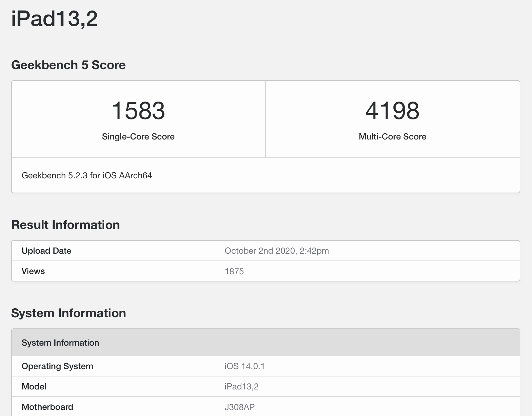Select the Geekbench 5 Score heading
The height and width of the screenshot is (416, 532).
[69, 65]
